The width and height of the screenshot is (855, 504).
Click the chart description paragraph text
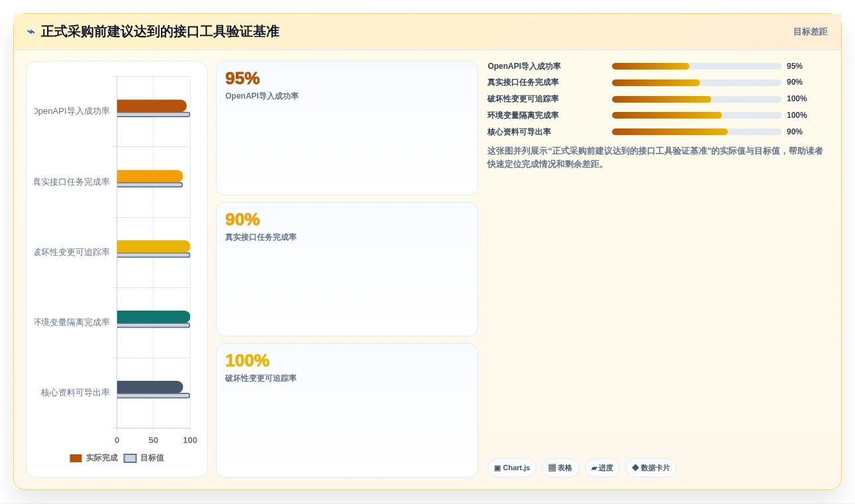[656, 158]
